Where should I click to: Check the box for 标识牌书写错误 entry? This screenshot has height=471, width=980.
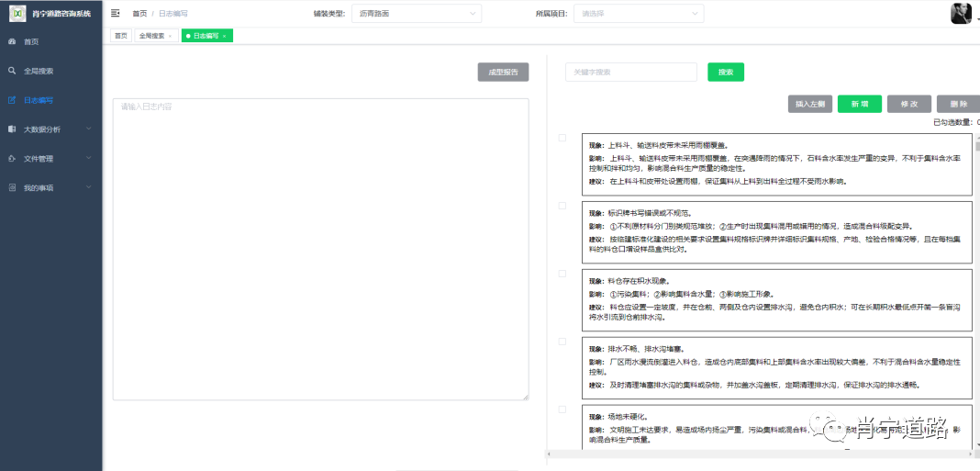pyautogui.click(x=562, y=206)
